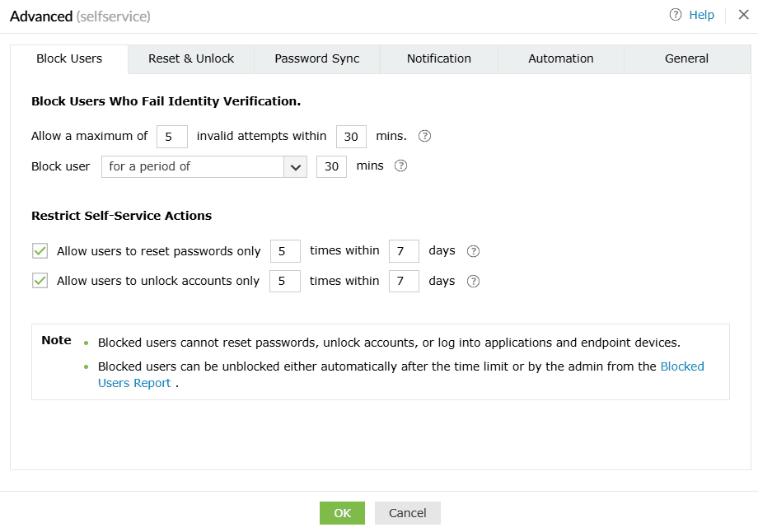This screenshot has height=532, width=758.
Task: Click the OK button to save settings
Action: coord(342,512)
